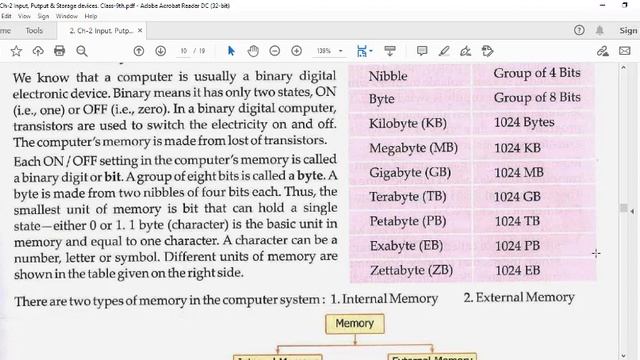The height and width of the screenshot is (360, 640).
Task: Click the 'Gigabyte (GB)' cell
Action: pos(410,172)
